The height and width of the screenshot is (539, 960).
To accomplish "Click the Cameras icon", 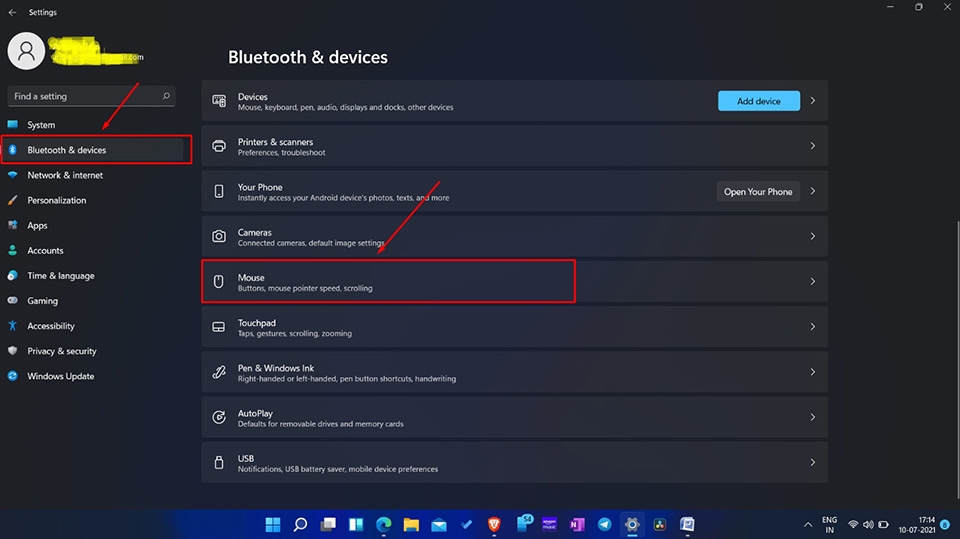I will (218, 237).
